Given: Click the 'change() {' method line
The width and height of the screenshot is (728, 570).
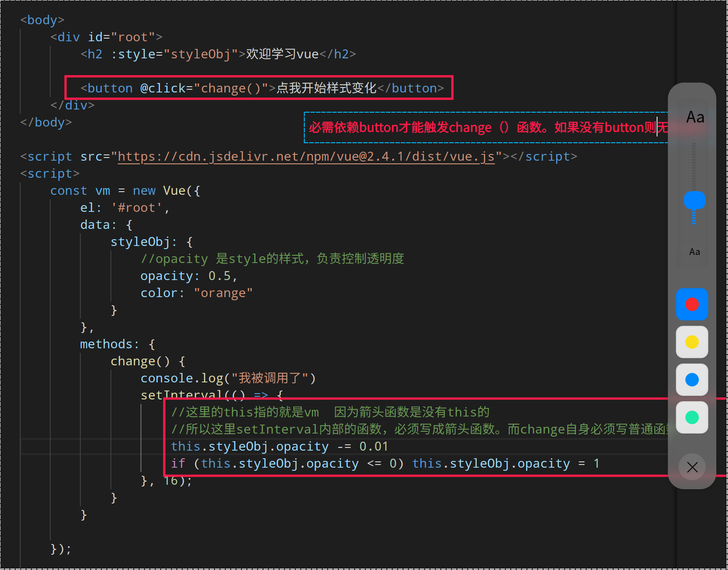Looking at the screenshot, I should coord(148,361).
